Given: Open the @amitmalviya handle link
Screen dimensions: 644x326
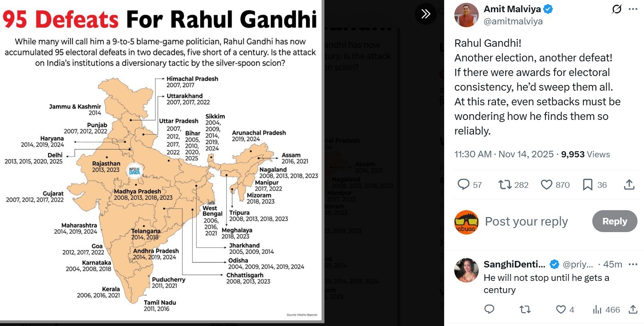Looking at the screenshot, I should click(x=513, y=21).
